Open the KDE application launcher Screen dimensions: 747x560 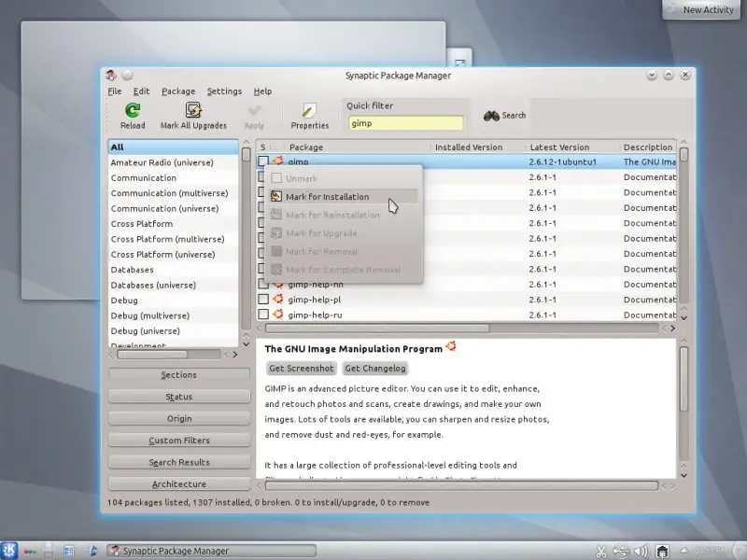pos(9,551)
